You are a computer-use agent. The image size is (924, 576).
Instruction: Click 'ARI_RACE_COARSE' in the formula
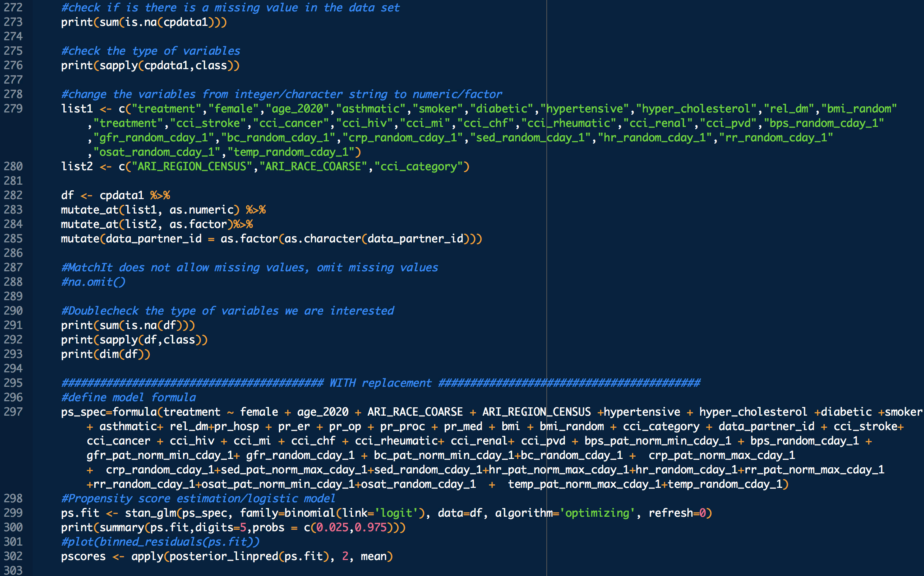pos(415,412)
